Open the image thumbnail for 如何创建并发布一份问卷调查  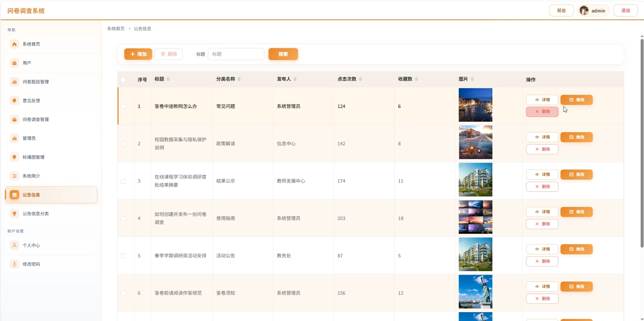click(475, 217)
